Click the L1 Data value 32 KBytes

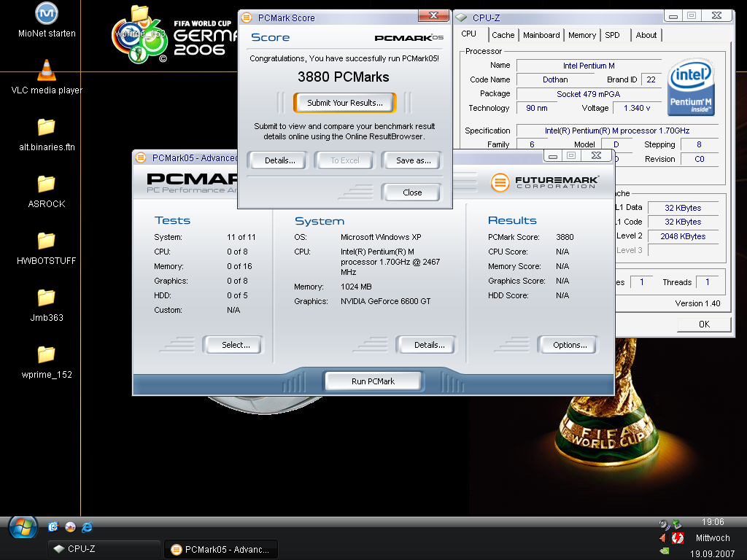[x=683, y=208]
